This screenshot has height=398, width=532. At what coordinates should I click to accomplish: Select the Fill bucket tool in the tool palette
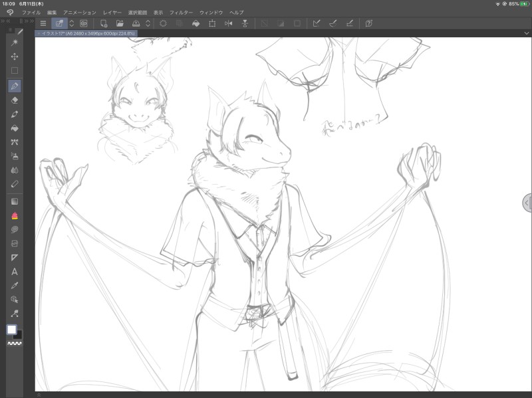pos(15,128)
